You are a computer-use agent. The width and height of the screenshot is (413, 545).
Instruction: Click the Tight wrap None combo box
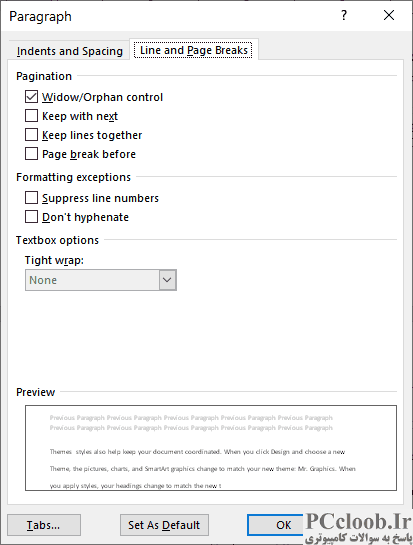pyautogui.click(x=101, y=280)
